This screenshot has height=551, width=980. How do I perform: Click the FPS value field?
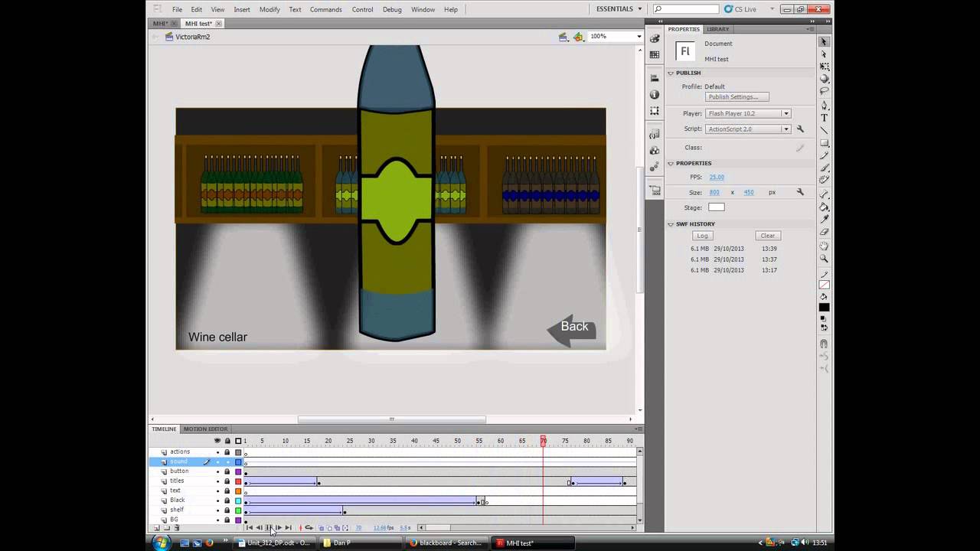point(717,177)
